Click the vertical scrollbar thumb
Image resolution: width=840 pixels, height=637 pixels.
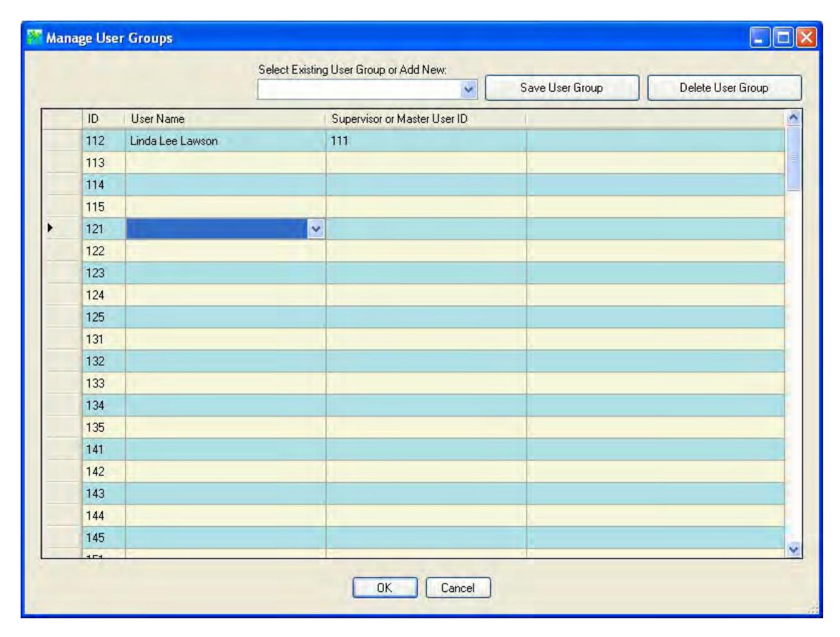(794, 158)
